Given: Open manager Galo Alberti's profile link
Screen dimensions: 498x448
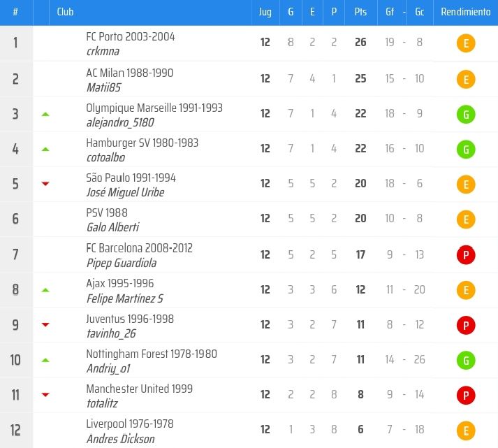Looking at the screenshot, I should 112,227.
